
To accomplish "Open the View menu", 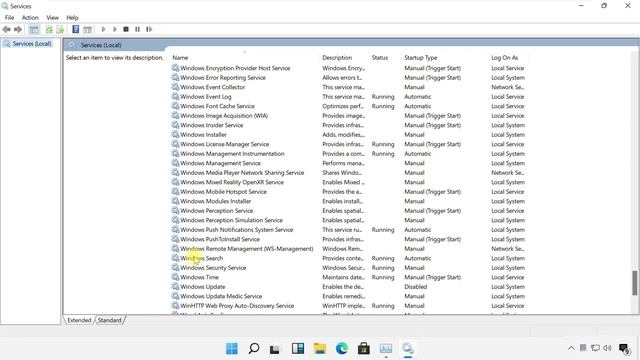I will point(52,18).
